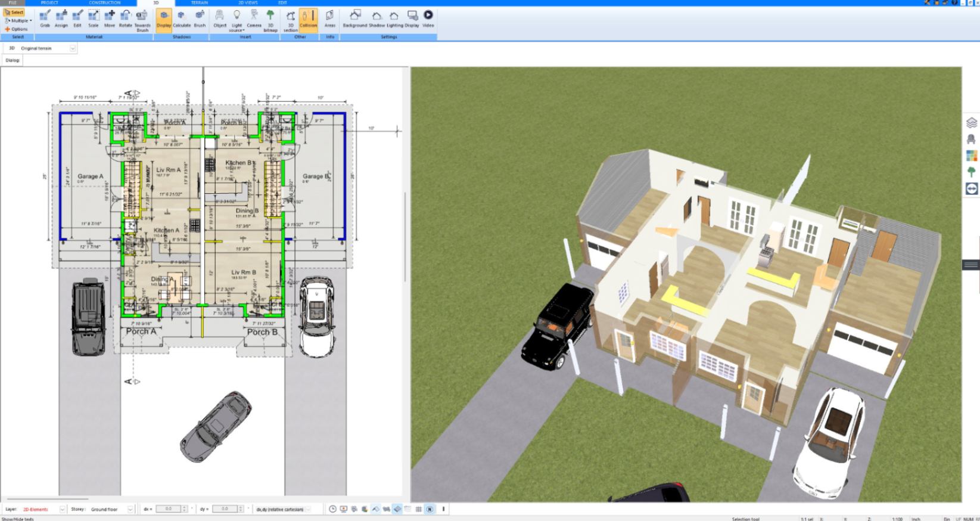Screen dimensions: 980x521
Task: Click the Towards Brush tool
Action: [x=142, y=21]
